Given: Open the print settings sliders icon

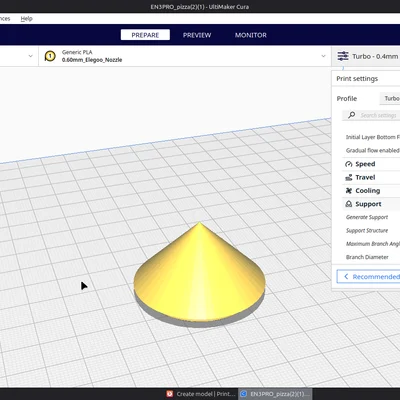Looking at the screenshot, I should [343, 56].
